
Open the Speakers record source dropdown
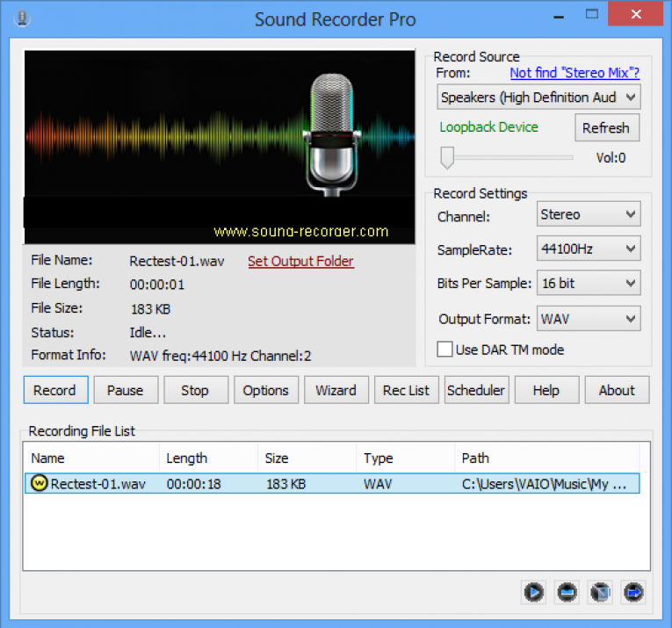[538, 97]
